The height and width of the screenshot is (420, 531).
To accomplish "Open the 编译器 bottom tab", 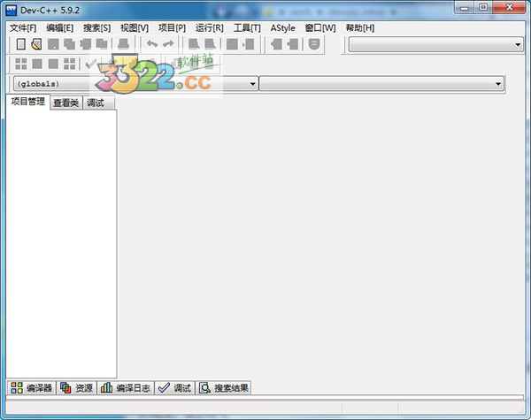I will click(x=32, y=388).
